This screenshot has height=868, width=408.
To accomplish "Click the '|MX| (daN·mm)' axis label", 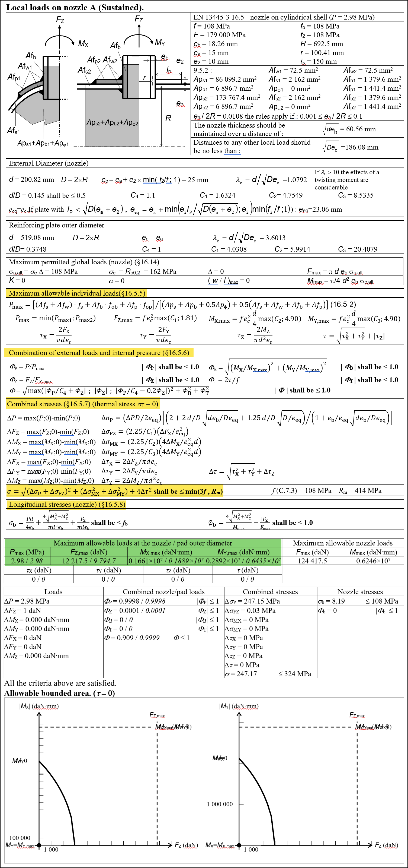I will 39,706.
